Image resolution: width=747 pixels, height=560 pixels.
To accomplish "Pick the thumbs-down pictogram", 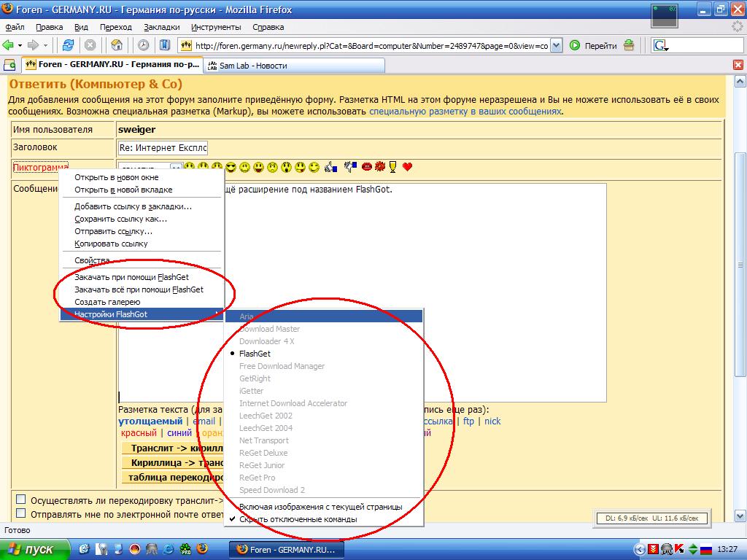I will pyautogui.click(x=350, y=167).
